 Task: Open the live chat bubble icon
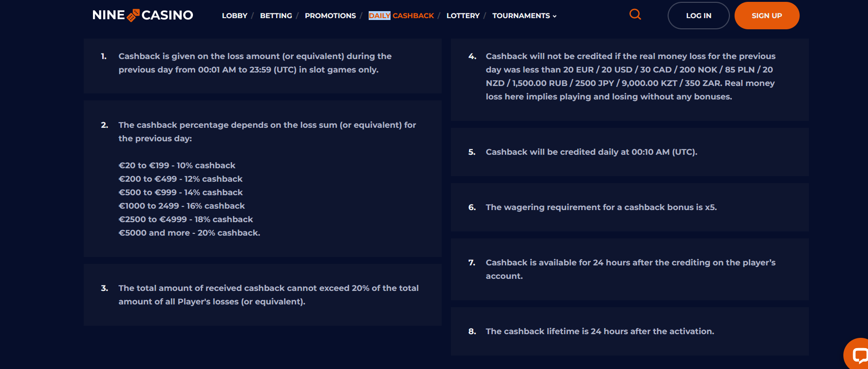tap(856, 355)
